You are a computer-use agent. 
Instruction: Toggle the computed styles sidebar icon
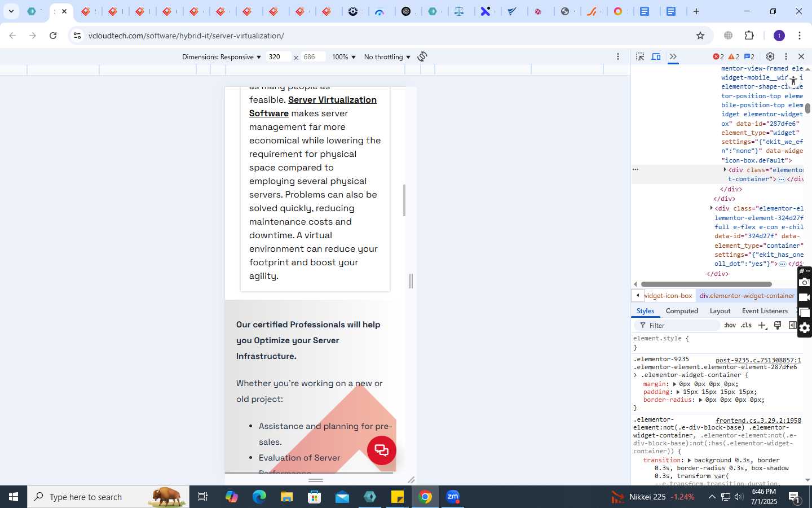(792, 325)
